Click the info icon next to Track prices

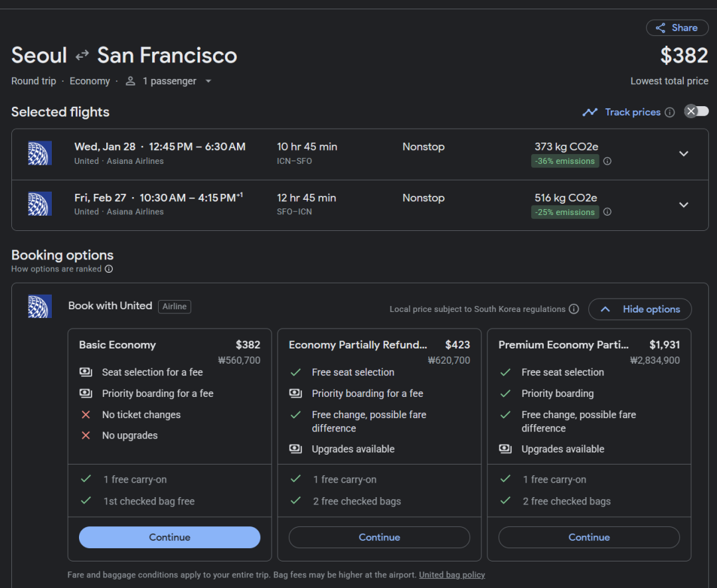(x=670, y=112)
